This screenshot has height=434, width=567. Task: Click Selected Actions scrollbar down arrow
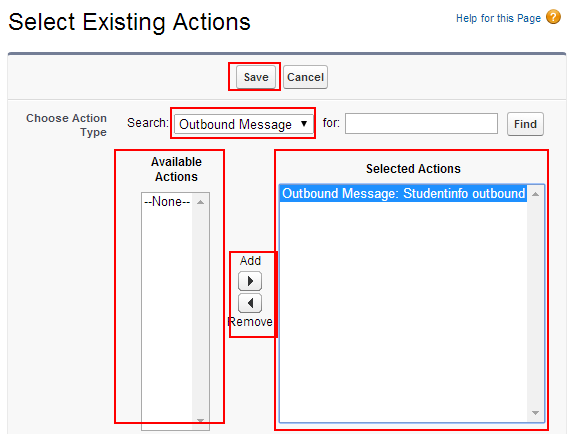(536, 413)
